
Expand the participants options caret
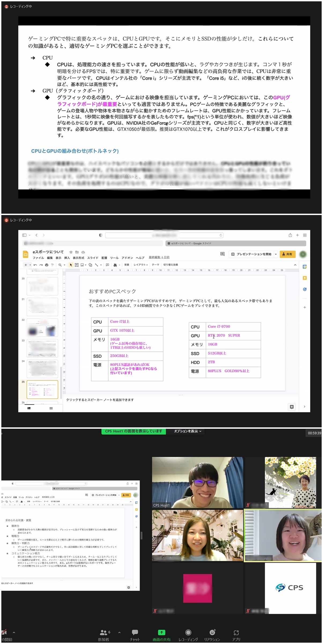tap(119, 632)
